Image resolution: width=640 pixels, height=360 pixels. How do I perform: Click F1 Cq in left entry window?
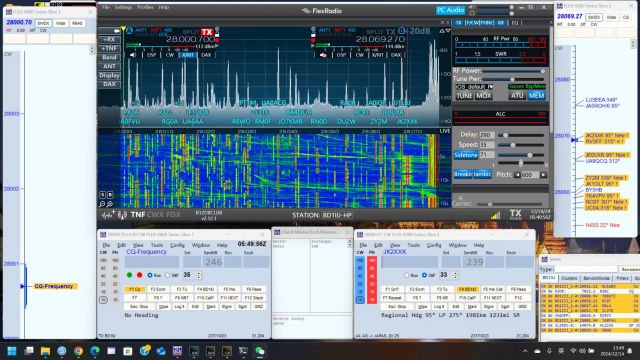pos(135,289)
